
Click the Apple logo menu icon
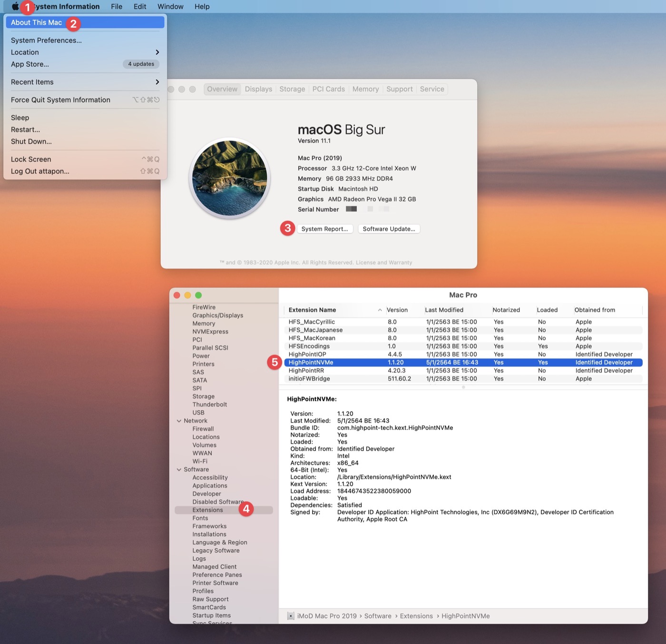[x=15, y=6]
